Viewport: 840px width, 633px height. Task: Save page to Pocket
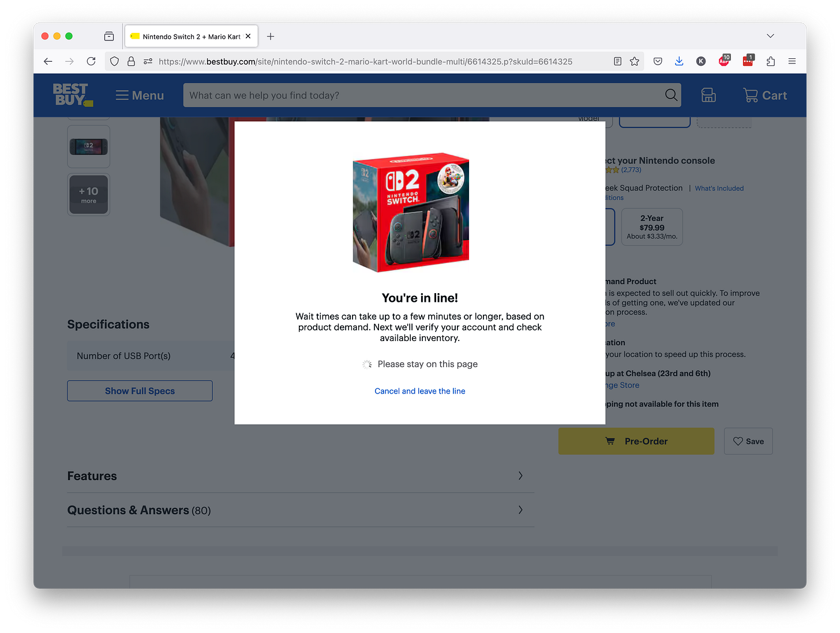tap(658, 61)
